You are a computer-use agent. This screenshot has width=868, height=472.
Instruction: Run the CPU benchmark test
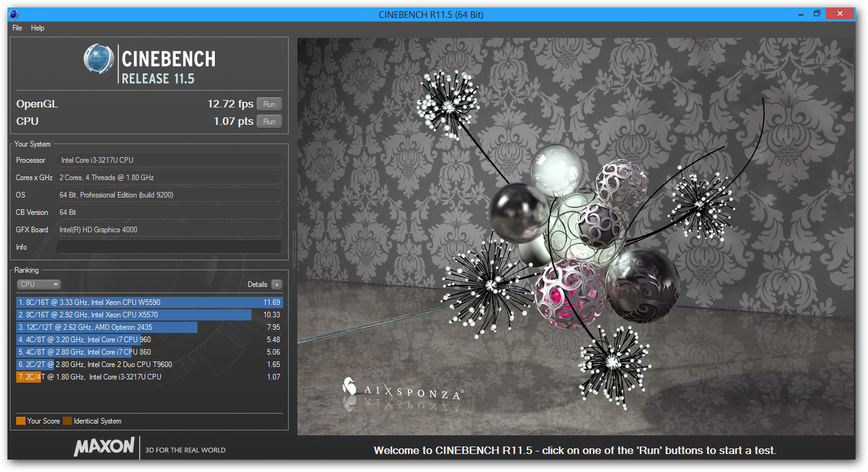pyautogui.click(x=269, y=122)
